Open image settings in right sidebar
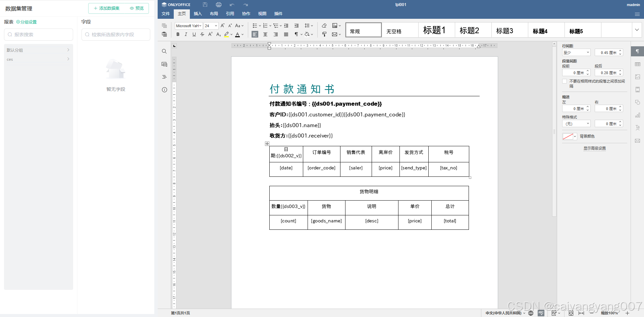 638,77
